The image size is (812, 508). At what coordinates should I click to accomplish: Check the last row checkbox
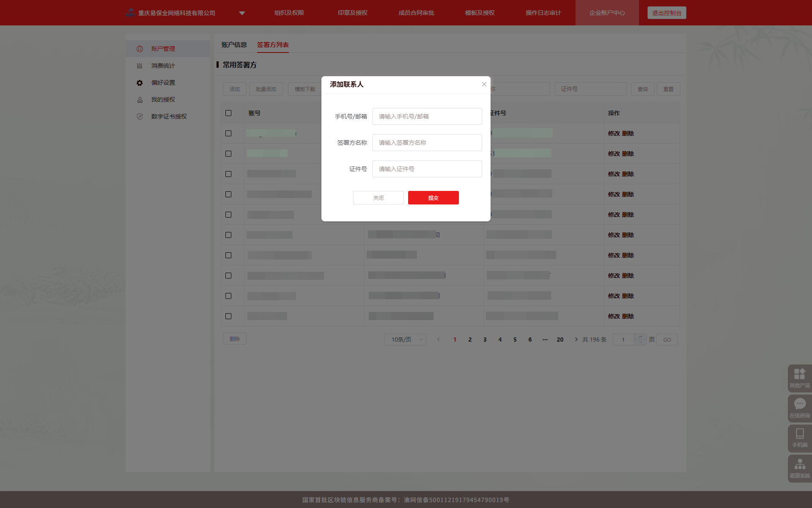228,316
